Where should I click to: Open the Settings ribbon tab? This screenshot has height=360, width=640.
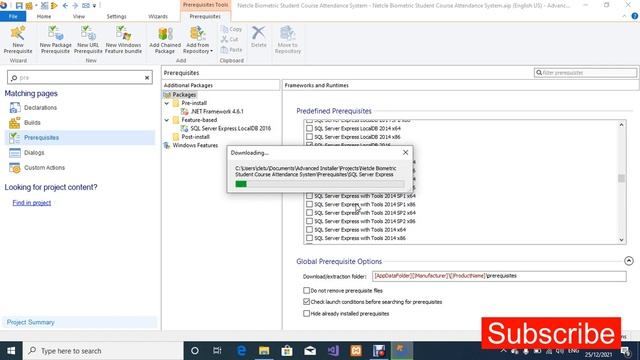pyautogui.click(x=116, y=16)
